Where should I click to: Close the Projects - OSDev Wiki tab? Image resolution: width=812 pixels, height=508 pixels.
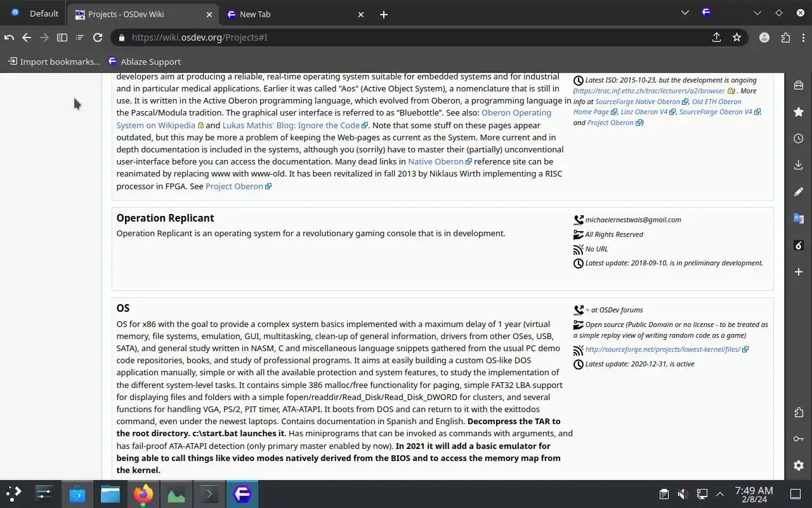coord(209,14)
